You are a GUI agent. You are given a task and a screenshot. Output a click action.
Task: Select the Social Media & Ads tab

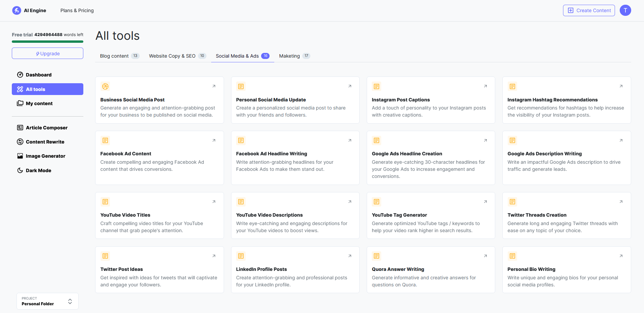[243, 56]
